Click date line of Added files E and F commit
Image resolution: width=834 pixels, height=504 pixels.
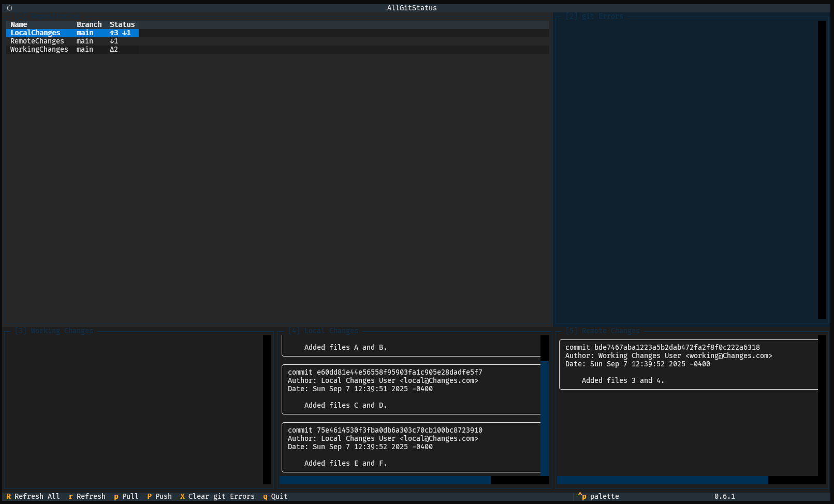point(360,447)
